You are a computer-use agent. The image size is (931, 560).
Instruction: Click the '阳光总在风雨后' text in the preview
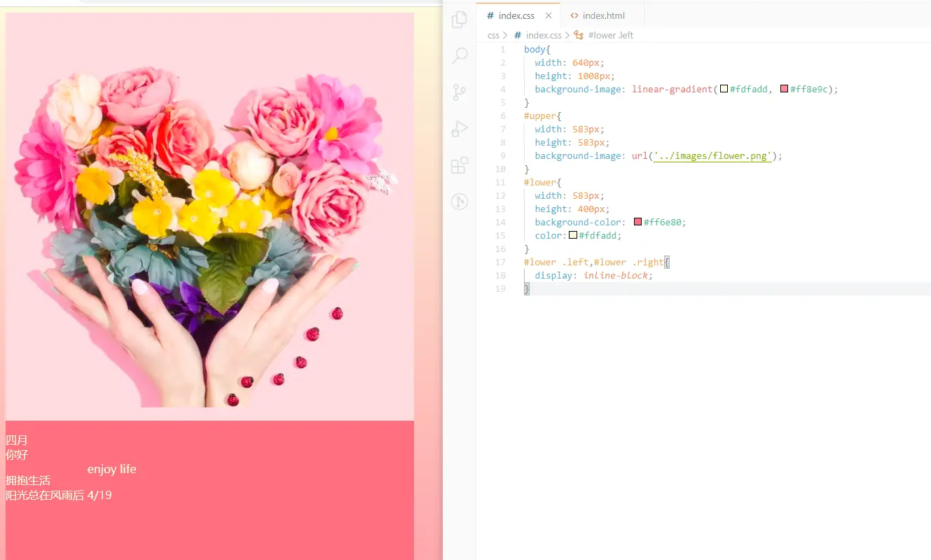pyautogui.click(x=45, y=496)
